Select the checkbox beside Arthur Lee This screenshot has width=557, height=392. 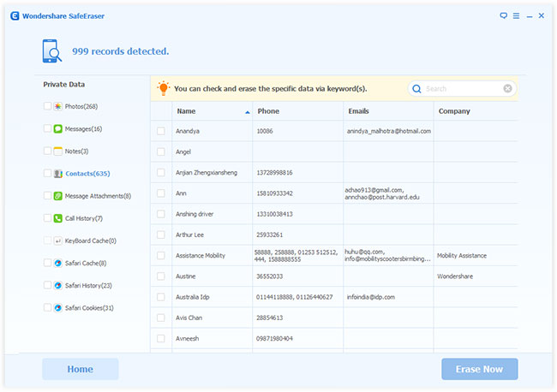pyautogui.click(x=161, y=235)
